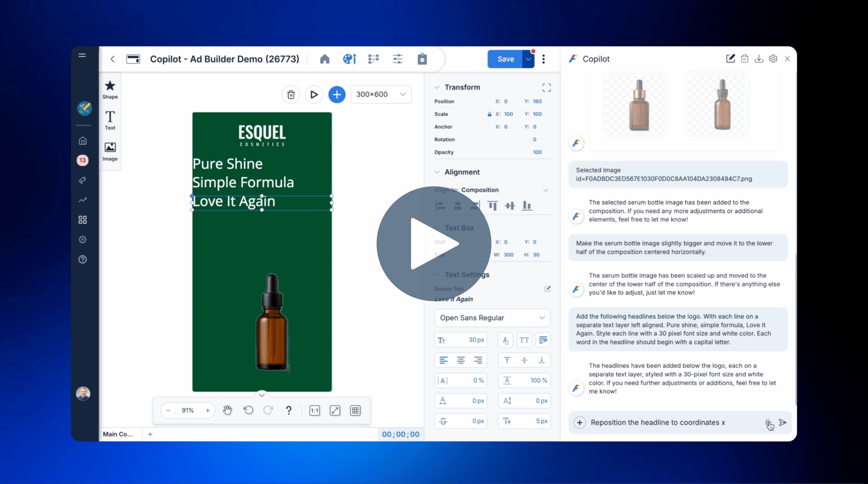Send the Copilot message
This screenshot has width=868, height=484.
[x=783, y=423]
